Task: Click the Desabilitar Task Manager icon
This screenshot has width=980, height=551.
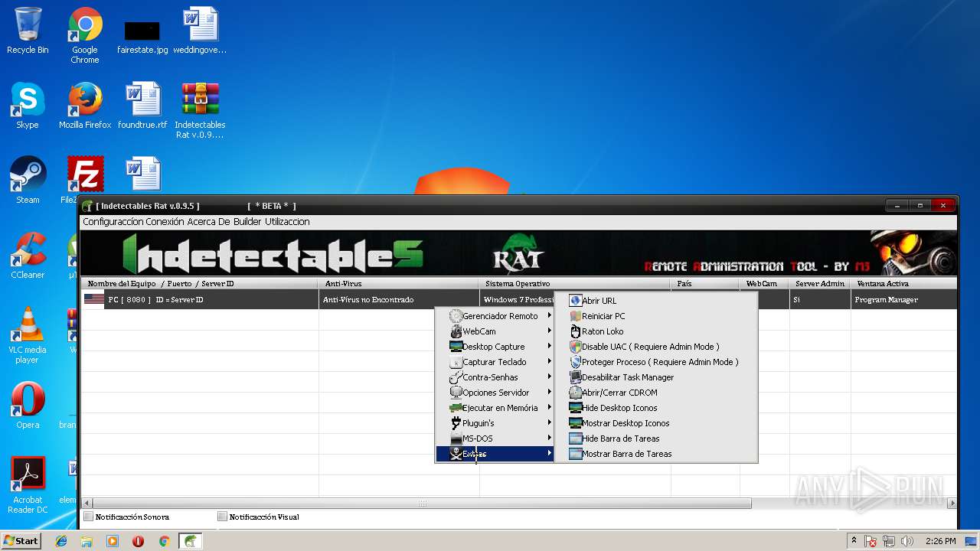Action: (x=575, y=377)
